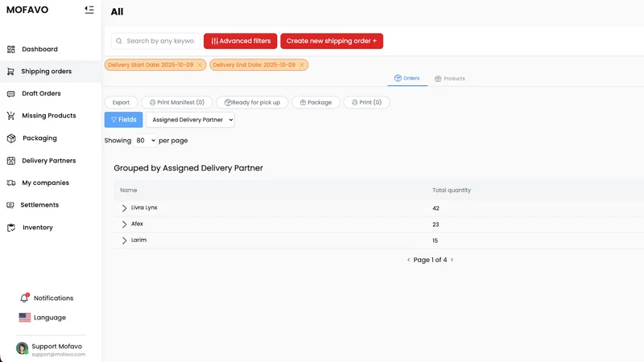644x362 pixels.
Task: Remove the Delivery End Date filter chip
Action: 301,65
